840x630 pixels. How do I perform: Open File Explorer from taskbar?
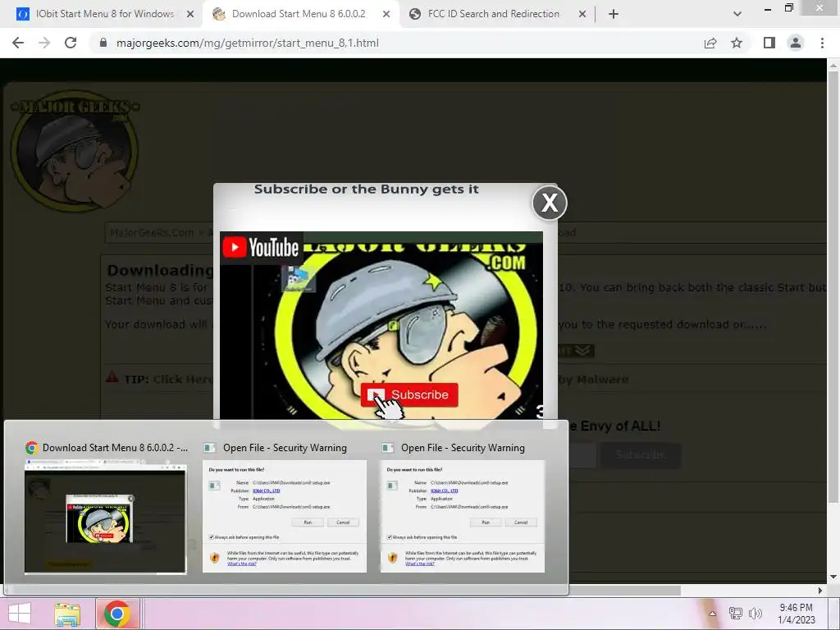point(67,614)
